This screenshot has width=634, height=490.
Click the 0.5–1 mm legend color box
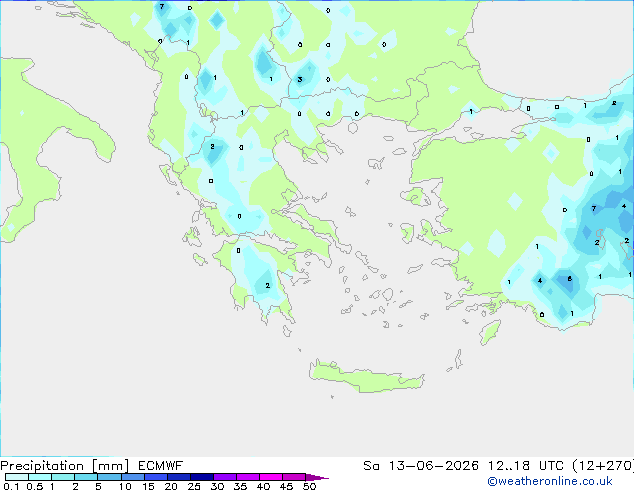point(40,477)
